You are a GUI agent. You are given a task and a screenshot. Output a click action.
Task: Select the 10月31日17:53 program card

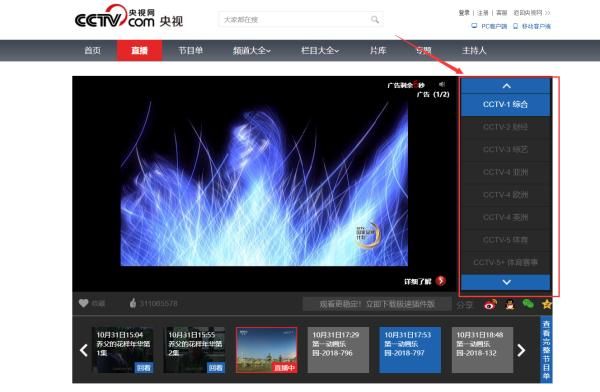[410, 350]
